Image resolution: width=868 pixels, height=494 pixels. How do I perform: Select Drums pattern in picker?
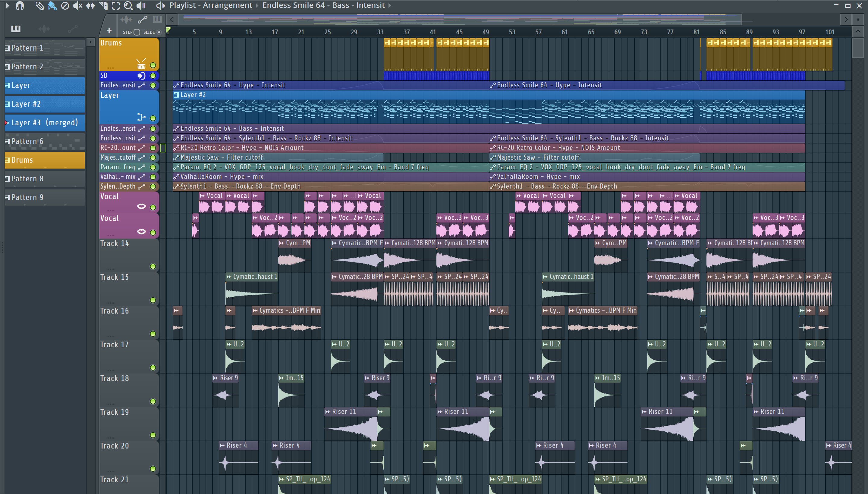coord(45,160)
